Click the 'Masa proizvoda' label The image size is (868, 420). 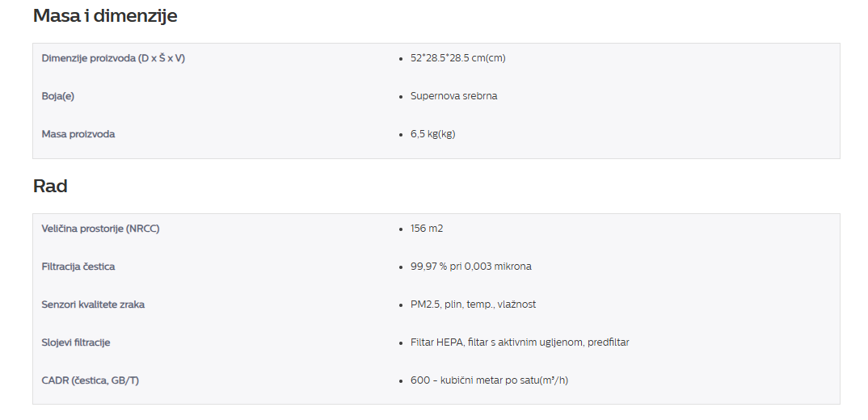click(x=78, y=134)
